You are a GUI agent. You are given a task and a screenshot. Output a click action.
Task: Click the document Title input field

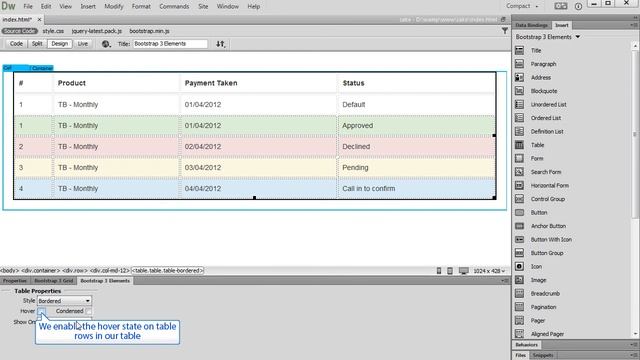pyautogui.click(x=170, y=44)
